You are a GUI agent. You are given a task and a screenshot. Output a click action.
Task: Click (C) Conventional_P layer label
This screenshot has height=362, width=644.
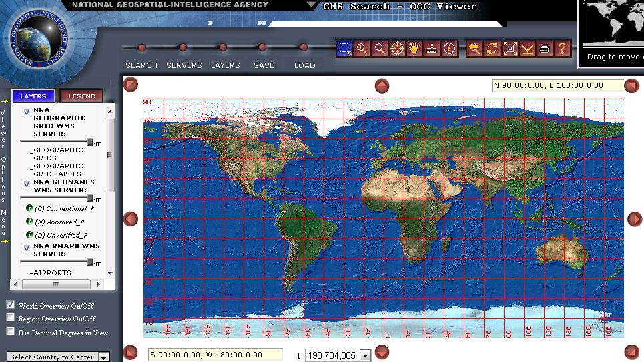[x=65, y=209]
